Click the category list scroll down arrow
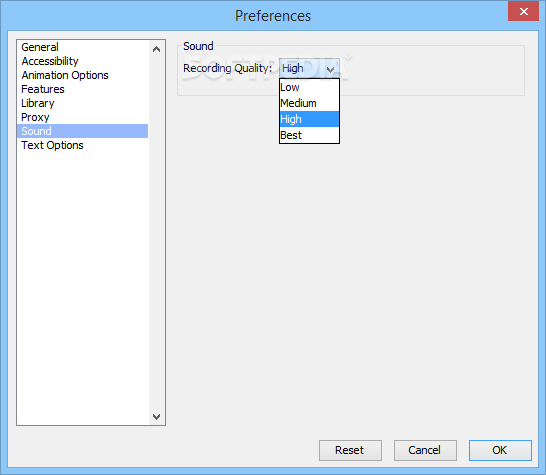The image size is (546, 475). coord(157,416)
